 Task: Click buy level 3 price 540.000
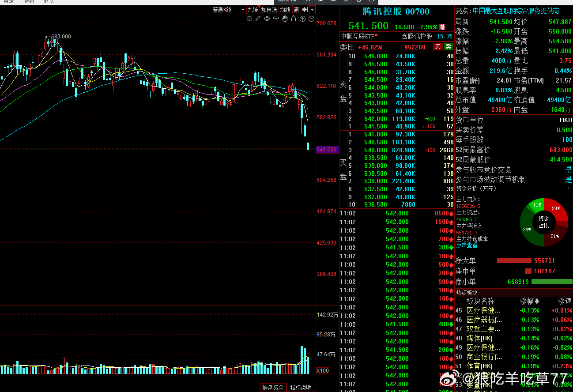click(376, 150)
